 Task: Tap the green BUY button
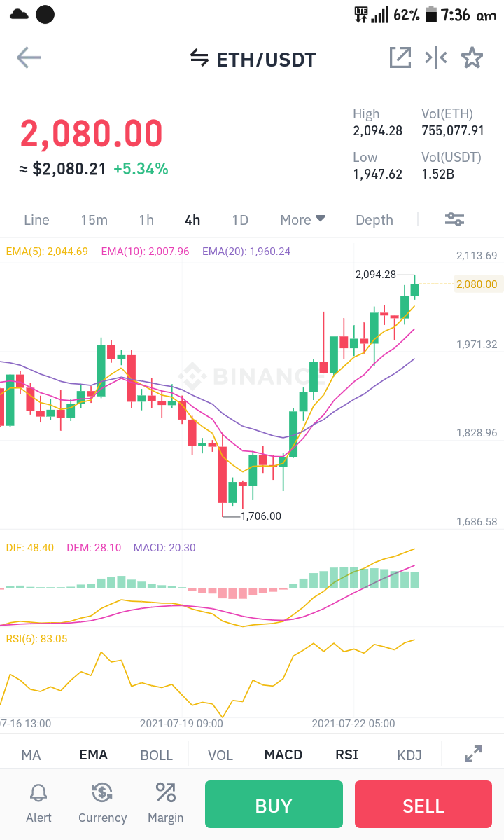pyautogui.click(x=274, y=804)
